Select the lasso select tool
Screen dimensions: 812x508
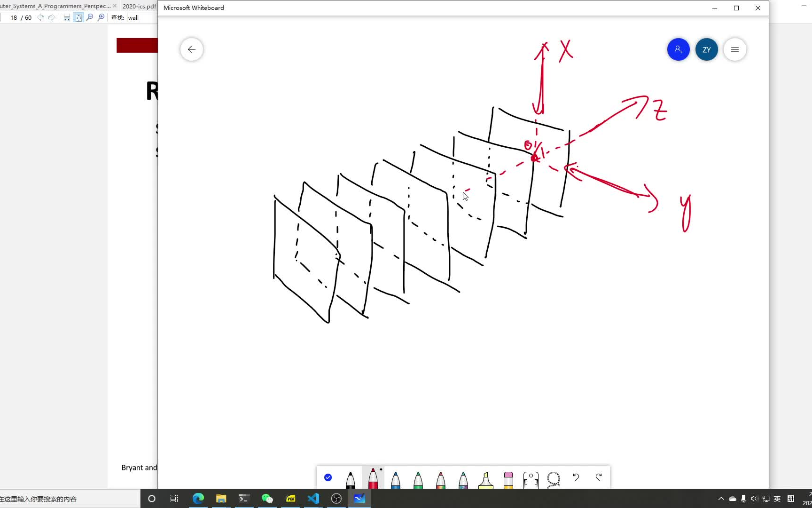[x=554, y=480]
